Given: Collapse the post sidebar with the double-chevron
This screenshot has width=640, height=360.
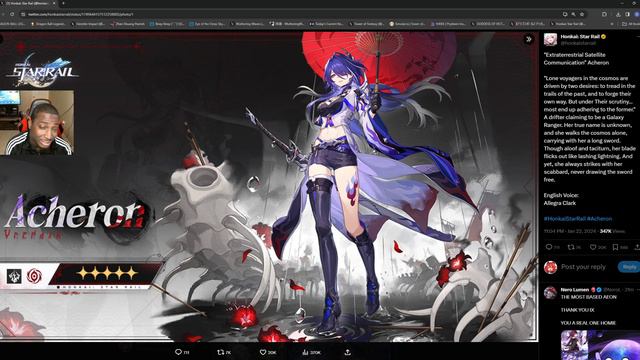Looking at the screenshot, I should point(529,40).
